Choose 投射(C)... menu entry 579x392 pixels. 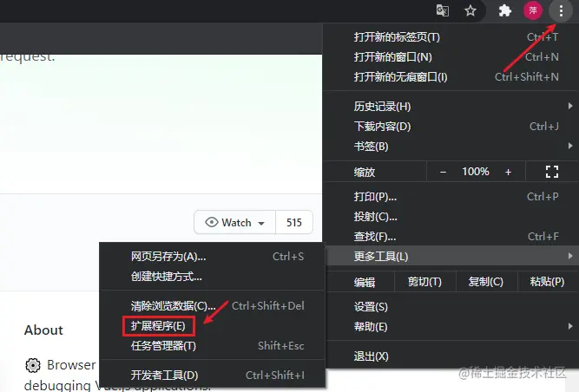(x=451, y=217)
